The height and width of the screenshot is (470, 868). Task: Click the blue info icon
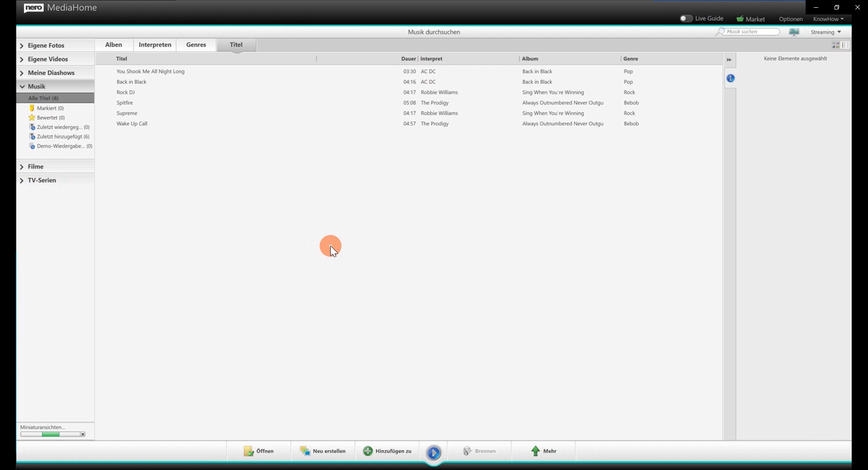731,78
